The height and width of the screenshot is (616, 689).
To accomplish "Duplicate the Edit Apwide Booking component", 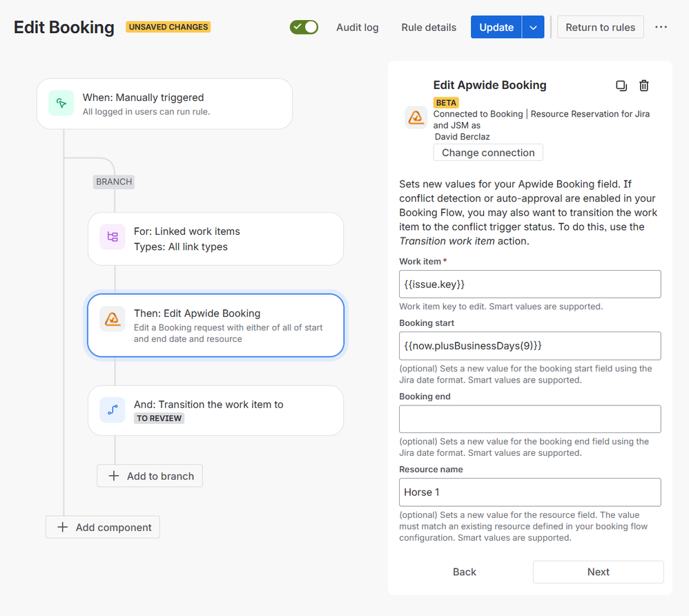I will pyautogui.click(x=621, y=86).
